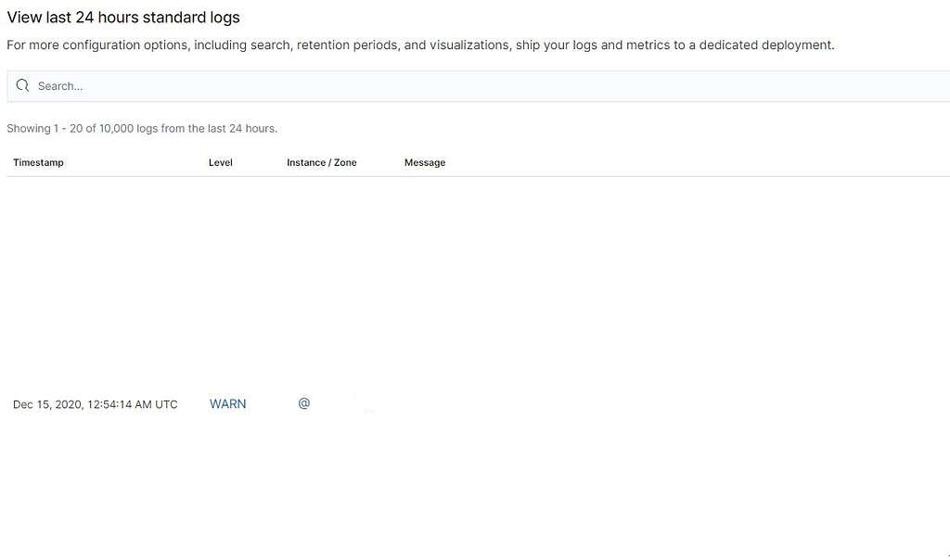Select the Dec 15 timestamp entry
This screenshot has width=950, height=560.
95,403
